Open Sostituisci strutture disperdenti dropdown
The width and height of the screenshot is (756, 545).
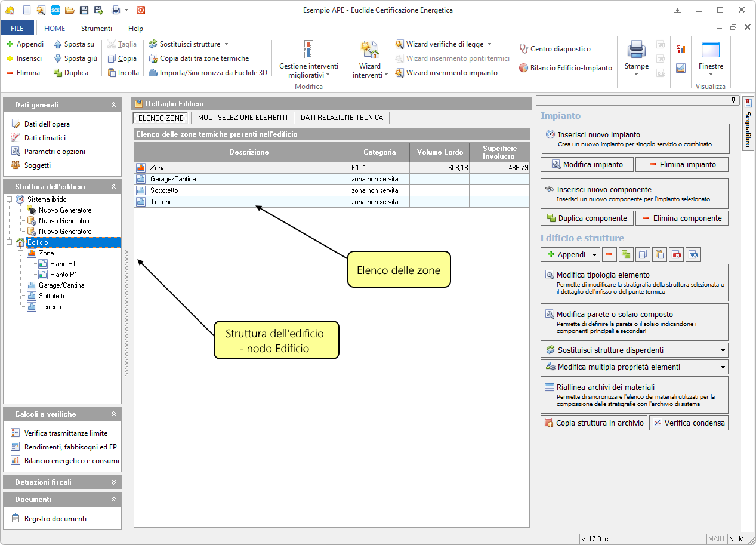(x=634, y=350)
